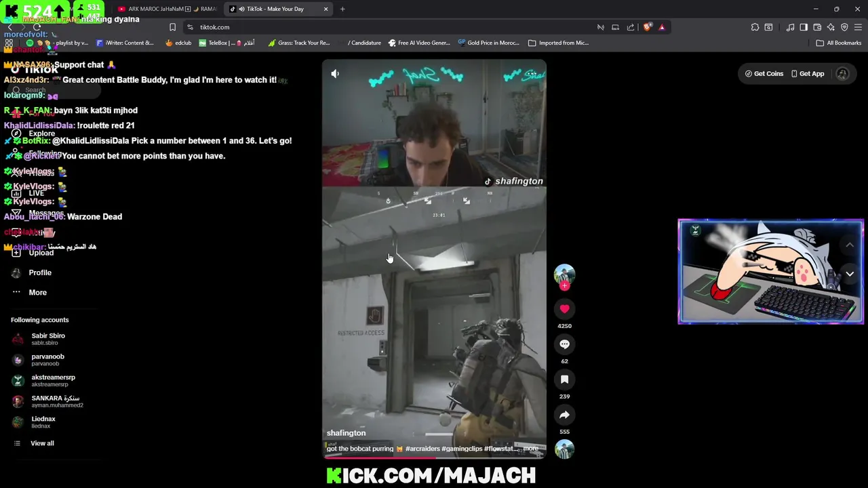Open the Grass: Track Your Re... bookmark
The image size is (868, 488).
click(298, 43)
